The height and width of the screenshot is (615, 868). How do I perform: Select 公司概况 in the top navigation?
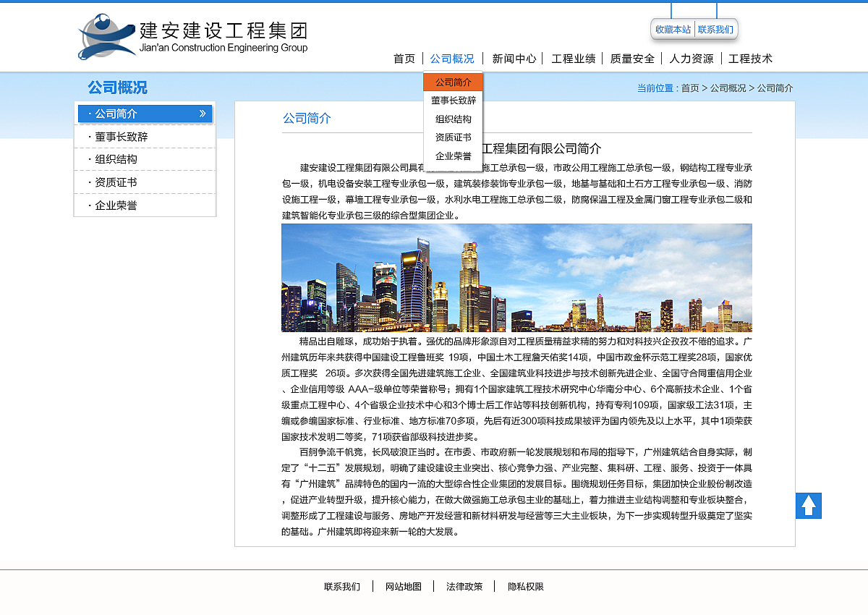tap(451, 59)
